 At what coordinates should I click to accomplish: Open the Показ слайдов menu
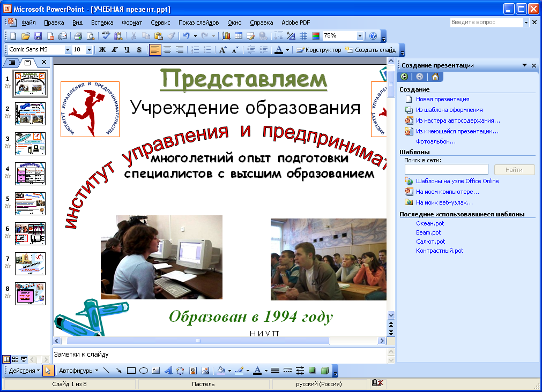click(x=199, y=22)
